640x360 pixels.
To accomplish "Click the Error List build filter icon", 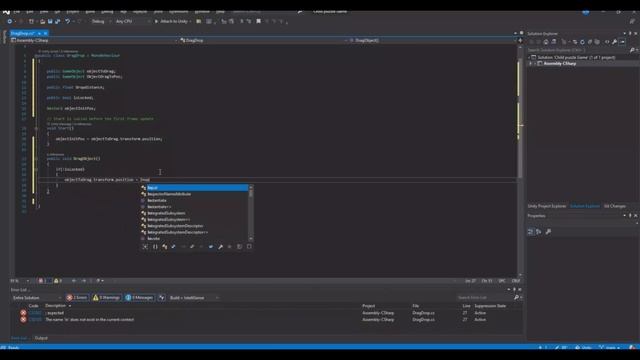I will pyautogui.click(x=162, y=298).
